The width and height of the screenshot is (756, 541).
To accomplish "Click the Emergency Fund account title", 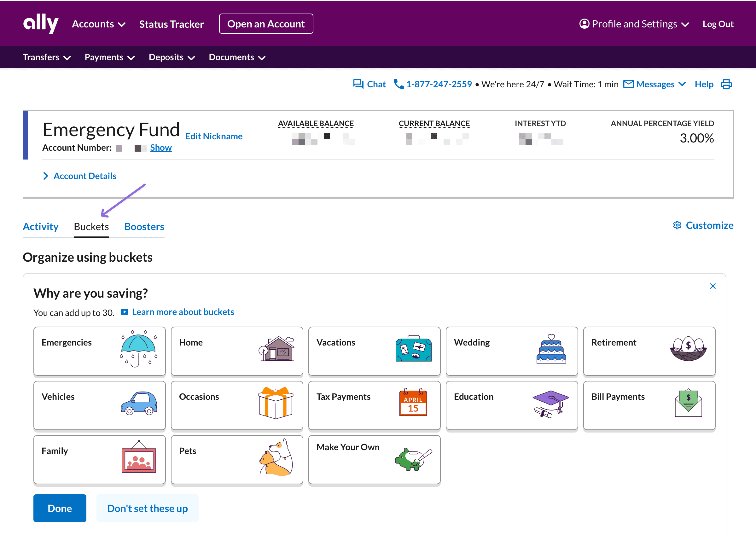I will click(x=111, y=130).
